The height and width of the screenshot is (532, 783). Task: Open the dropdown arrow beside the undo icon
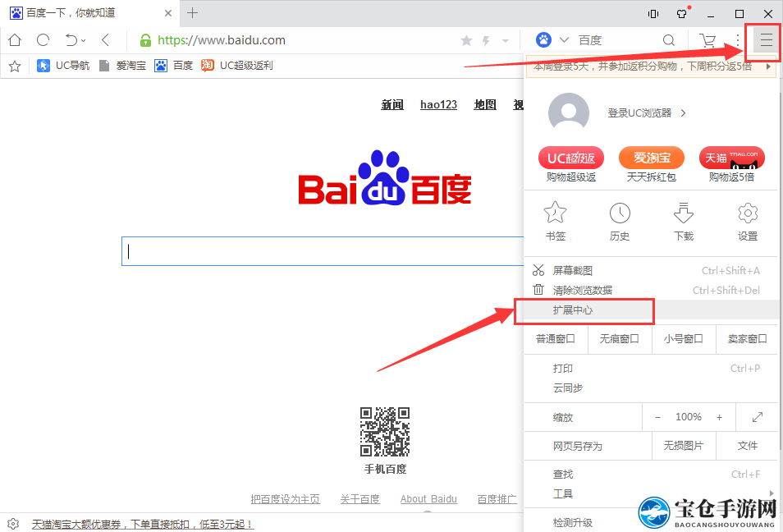click(84, 40)
